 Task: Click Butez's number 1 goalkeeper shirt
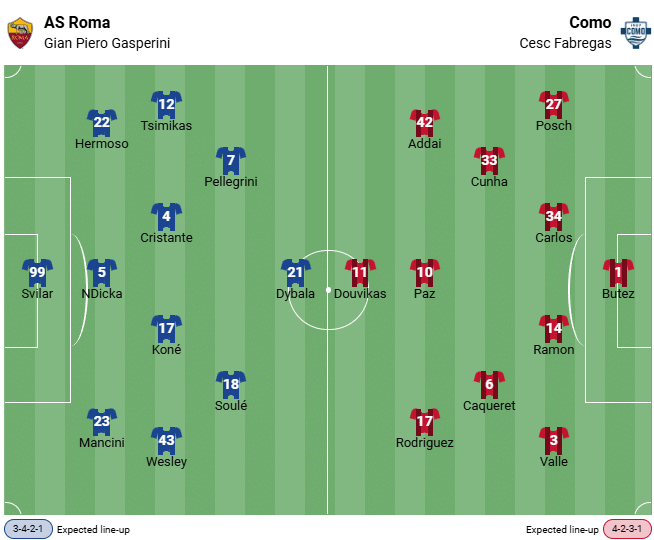coord(618,272)
